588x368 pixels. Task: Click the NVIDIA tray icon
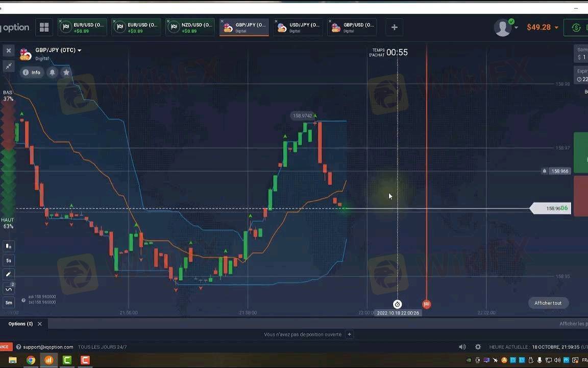(469, 360)
